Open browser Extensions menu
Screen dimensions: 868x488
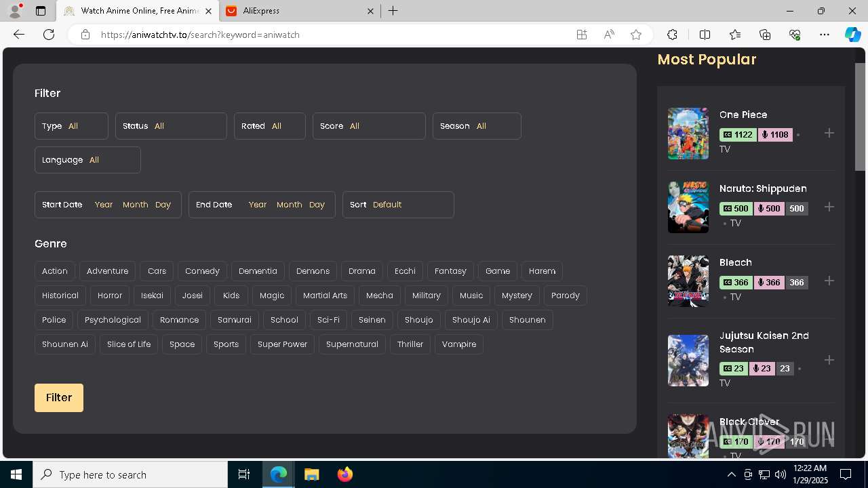672,35
